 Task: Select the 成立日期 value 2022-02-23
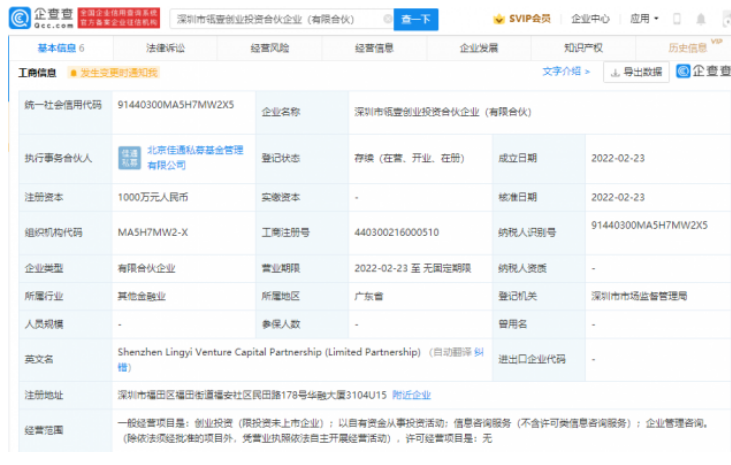pos(618,158)
